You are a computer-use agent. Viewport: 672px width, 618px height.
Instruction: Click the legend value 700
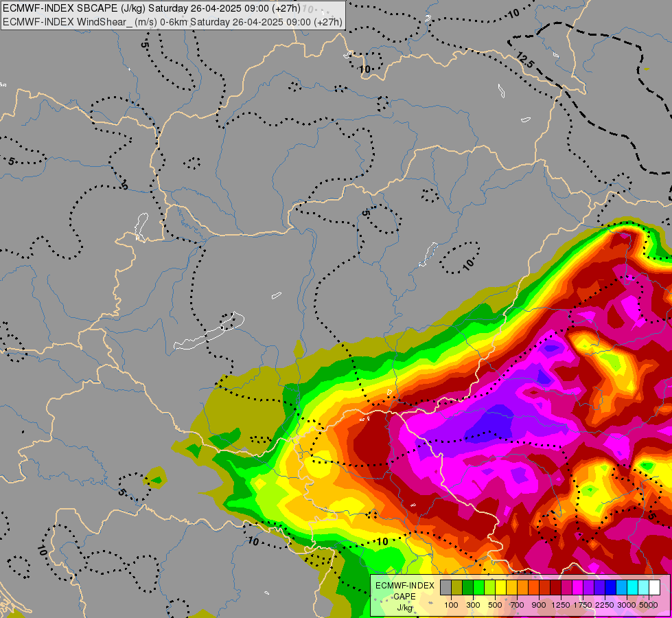pos(518,605)
